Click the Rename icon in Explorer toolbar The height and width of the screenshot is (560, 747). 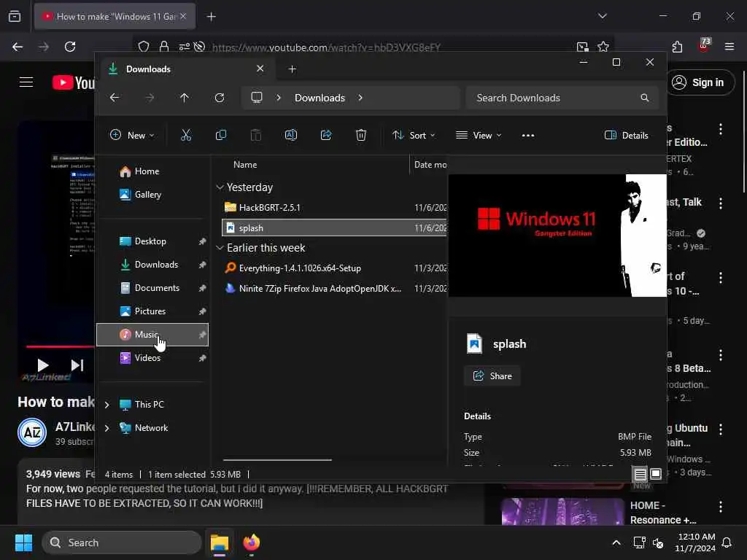(290, 135)
